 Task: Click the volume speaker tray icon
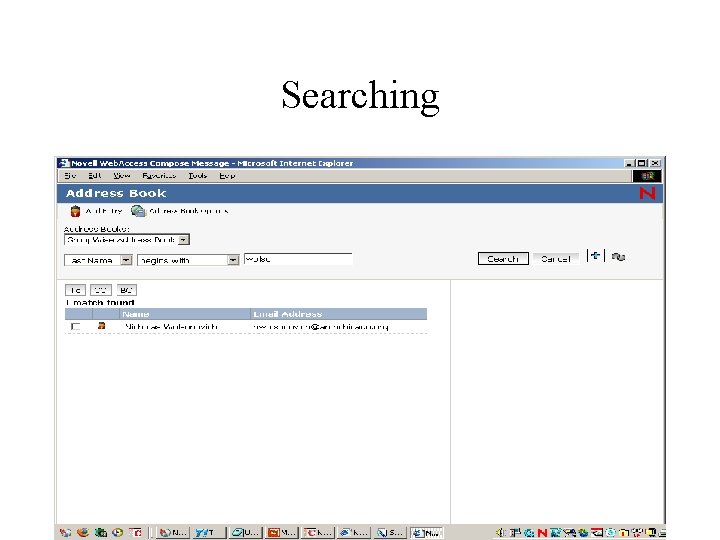coord(501,533)
